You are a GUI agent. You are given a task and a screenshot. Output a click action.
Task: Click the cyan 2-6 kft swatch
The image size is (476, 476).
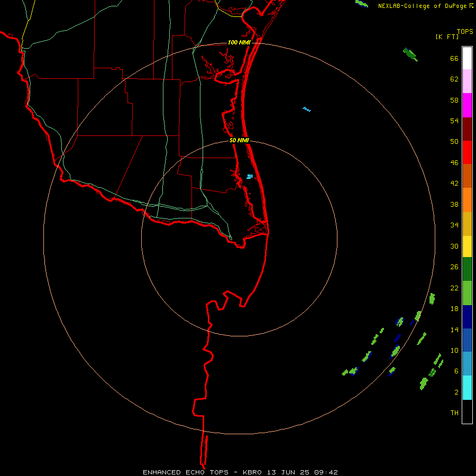[x=467, y=388]
